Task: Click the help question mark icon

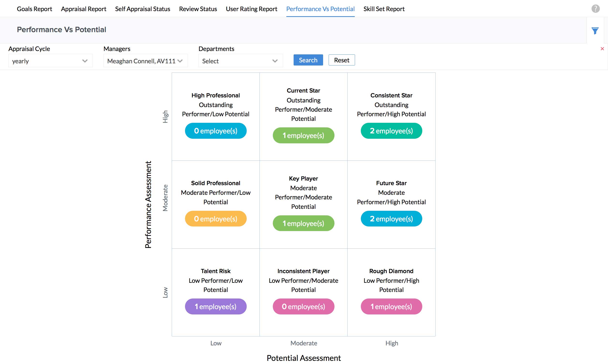Action: click(595, 9)
